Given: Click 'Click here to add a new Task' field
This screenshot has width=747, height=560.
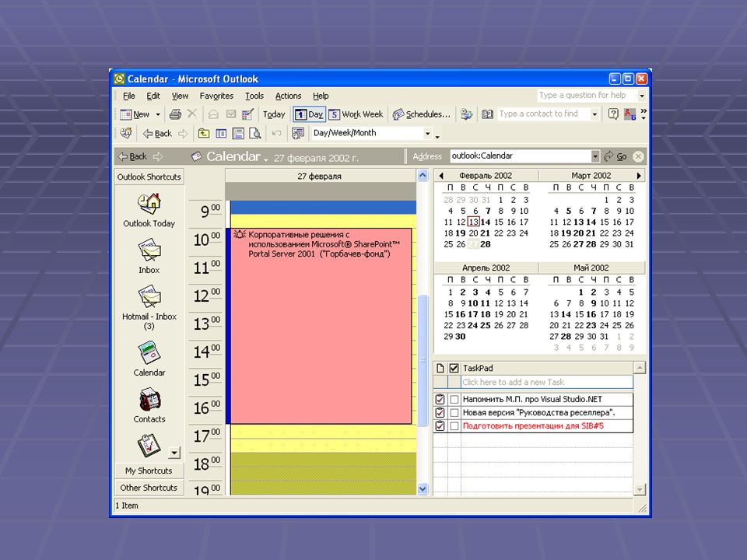Looking at the screenshot, I should 547,382.
